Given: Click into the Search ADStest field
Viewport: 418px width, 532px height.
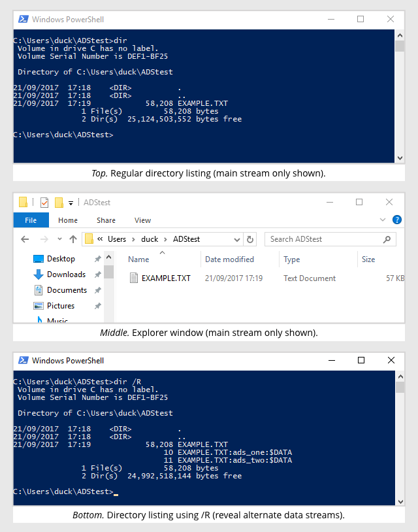Looking at the screenshot, I should pyautogui.click(x=330, y=239).
